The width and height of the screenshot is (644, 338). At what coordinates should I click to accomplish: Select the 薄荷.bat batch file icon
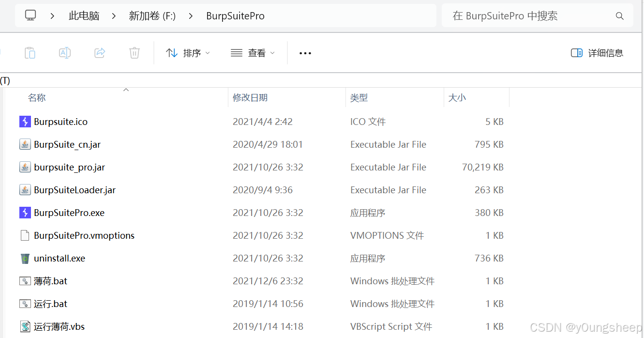click(25, 281)
